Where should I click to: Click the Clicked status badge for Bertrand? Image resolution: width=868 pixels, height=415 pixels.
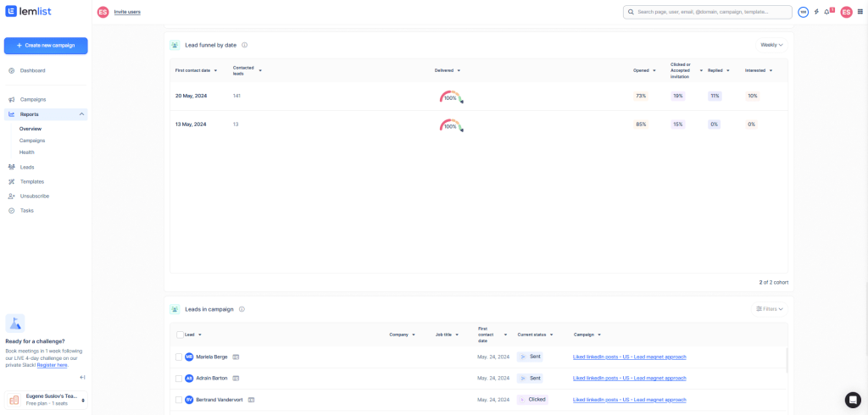532,400
